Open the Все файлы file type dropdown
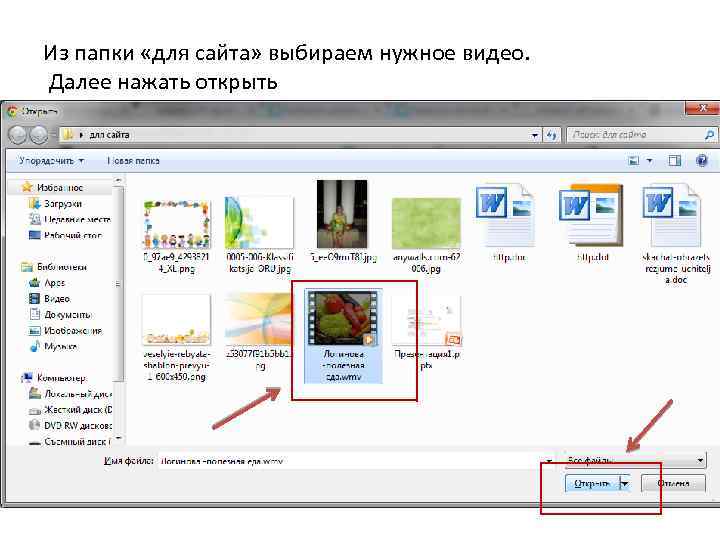Screen dimensions: 720x540 [634, 460]
